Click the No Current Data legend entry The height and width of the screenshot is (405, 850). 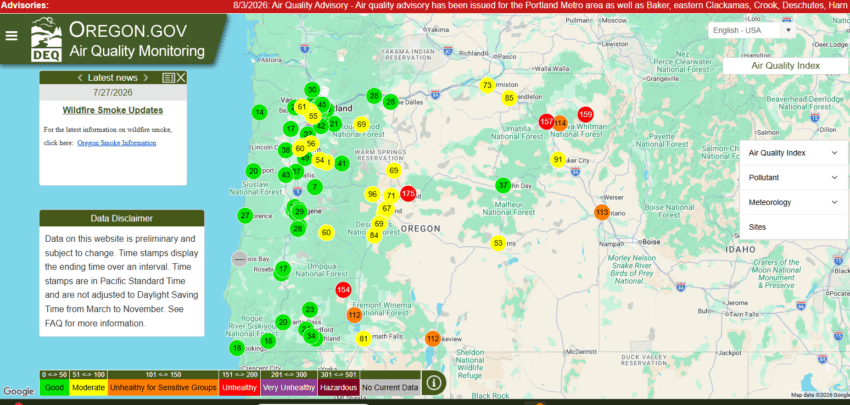point(390,387)
